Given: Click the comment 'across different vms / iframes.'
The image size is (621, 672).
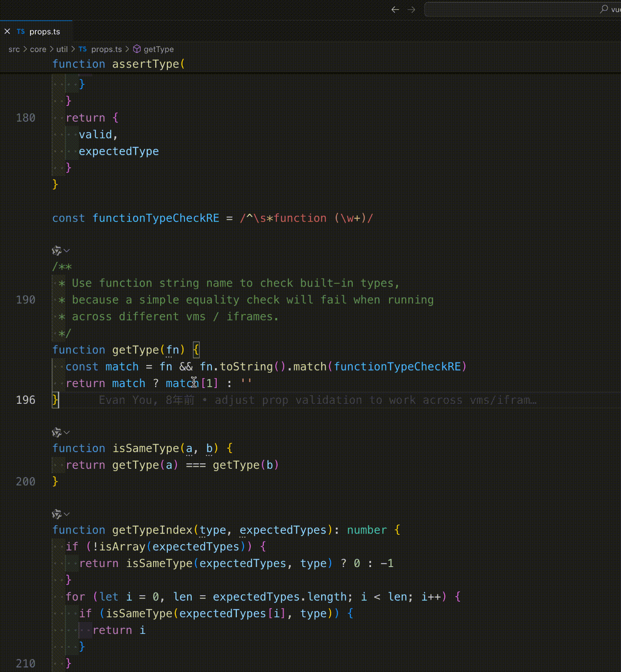Looking at the screenshot, I should point(175,317).
